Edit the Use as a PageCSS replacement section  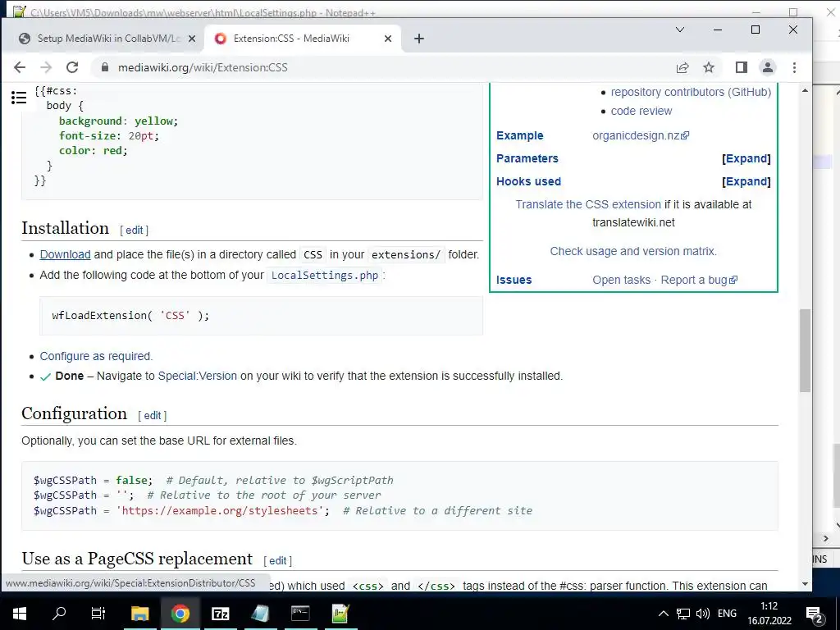coord(277,561)
